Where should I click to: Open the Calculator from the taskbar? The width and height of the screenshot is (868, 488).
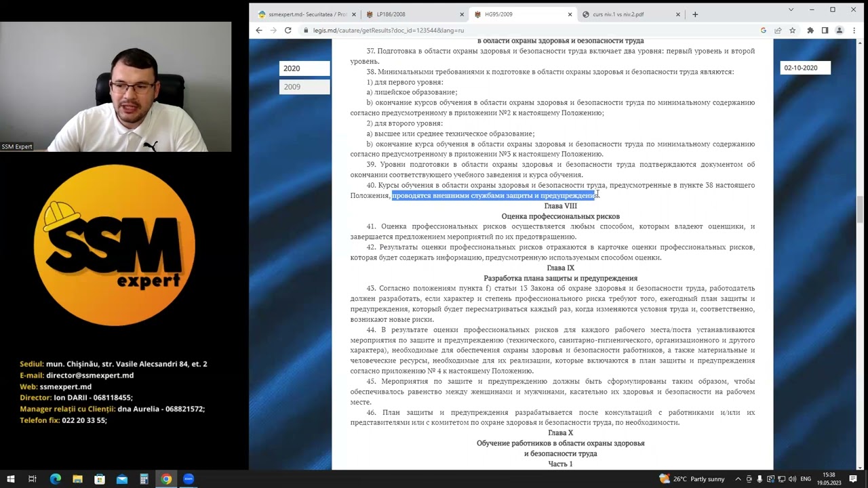144,479
